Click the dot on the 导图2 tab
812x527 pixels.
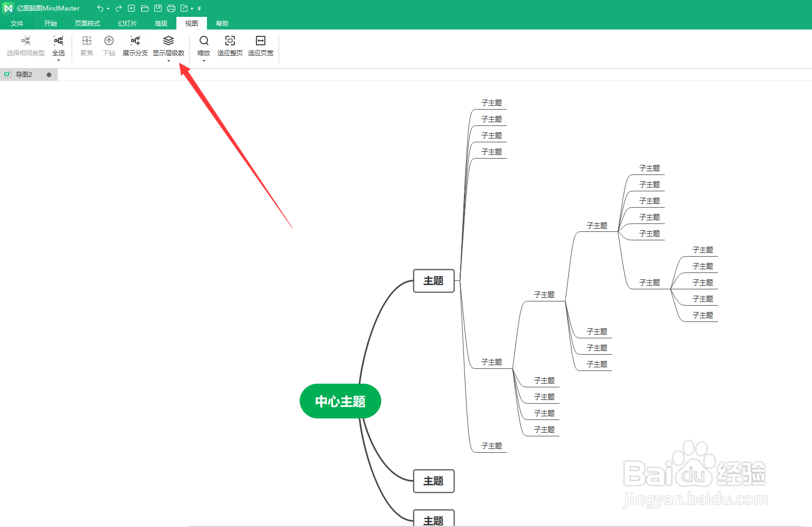tap(49, 75)
